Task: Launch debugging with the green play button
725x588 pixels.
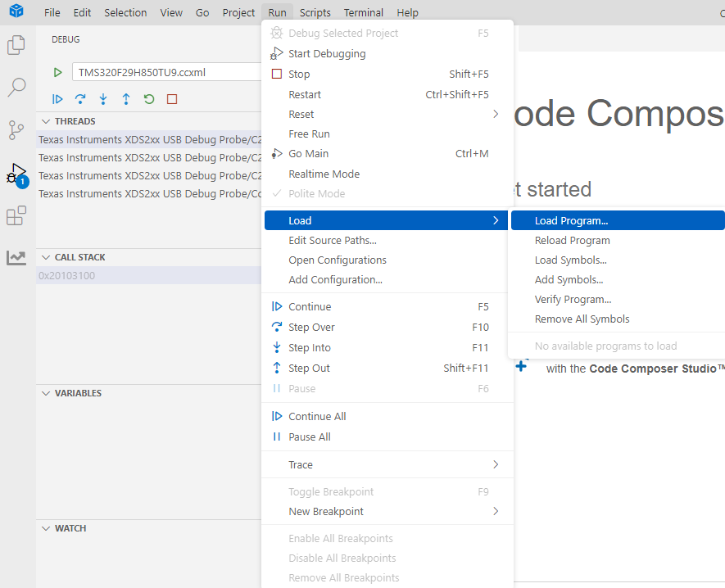Action: click(57, 72)
